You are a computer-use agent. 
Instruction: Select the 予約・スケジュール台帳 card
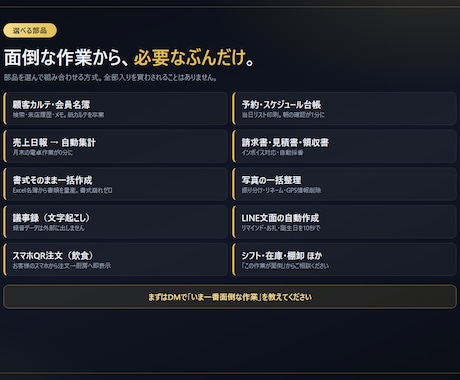point(344,109)
